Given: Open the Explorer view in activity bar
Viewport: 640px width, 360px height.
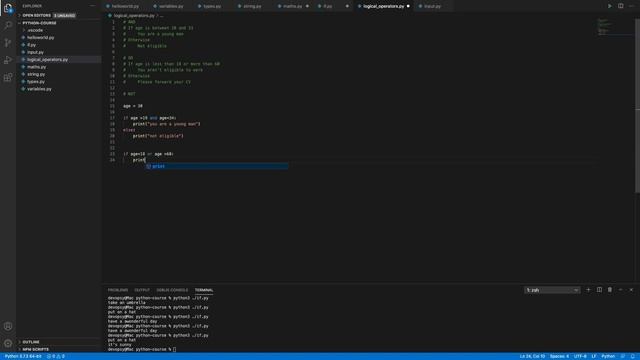Looking at the screenshot, I should coord(8,8).
